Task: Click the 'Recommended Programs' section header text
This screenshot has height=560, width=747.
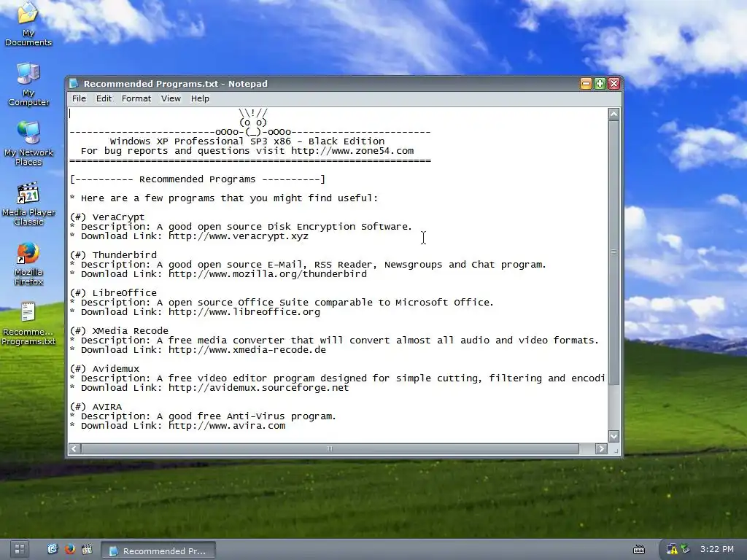Action: [197, 179]
